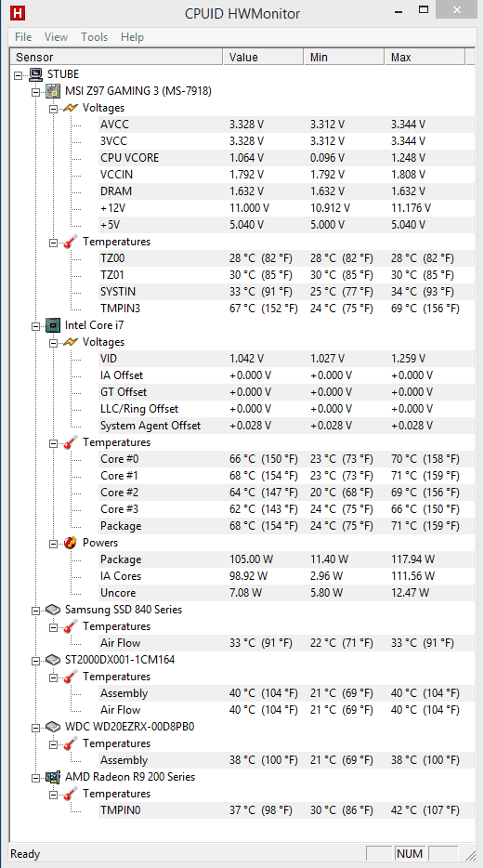Collapse the ST2000DX001-1CM164 drive node

(x=36, y=660)
